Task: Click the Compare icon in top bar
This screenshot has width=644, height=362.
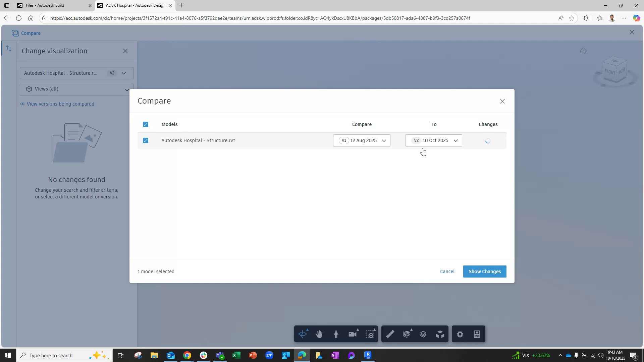Action: [26, 33]
